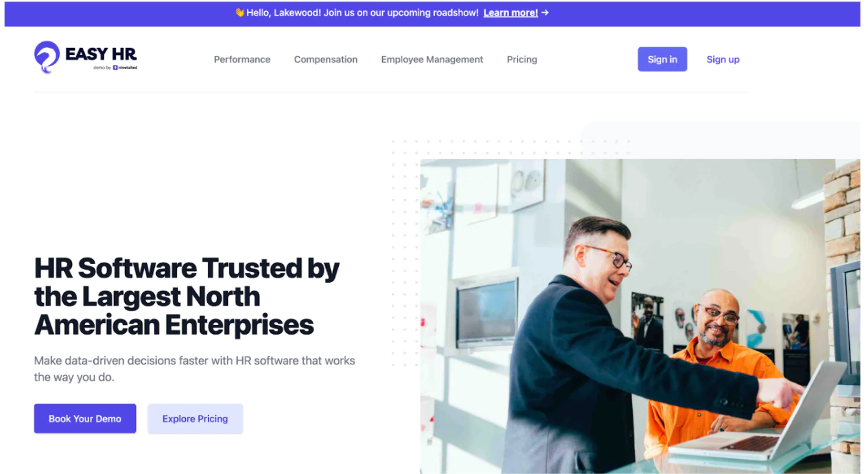This screenshot has height=474, width=868.
Task: Click the hero photo of two men
Action: pyautogui.click(x=640, y=316)
